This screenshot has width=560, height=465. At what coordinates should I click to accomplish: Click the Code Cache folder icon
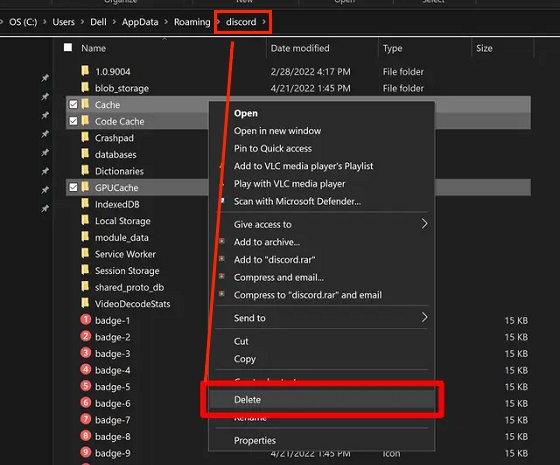point(85,120)
